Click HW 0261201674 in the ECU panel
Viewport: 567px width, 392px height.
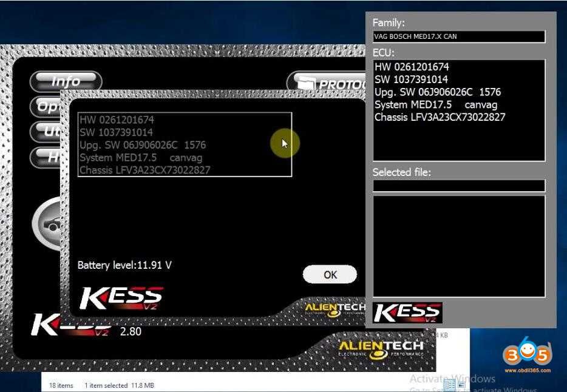pos(412,67)
